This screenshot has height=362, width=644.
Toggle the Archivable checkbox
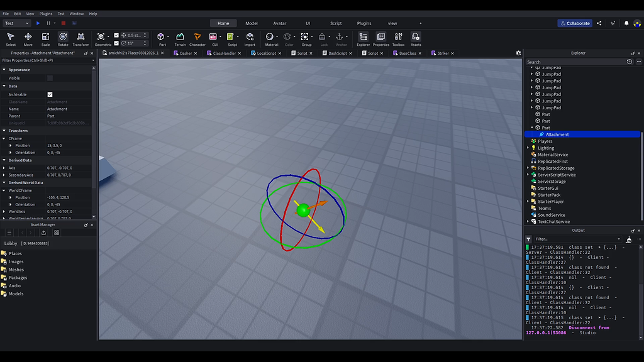tap(50, 94)
